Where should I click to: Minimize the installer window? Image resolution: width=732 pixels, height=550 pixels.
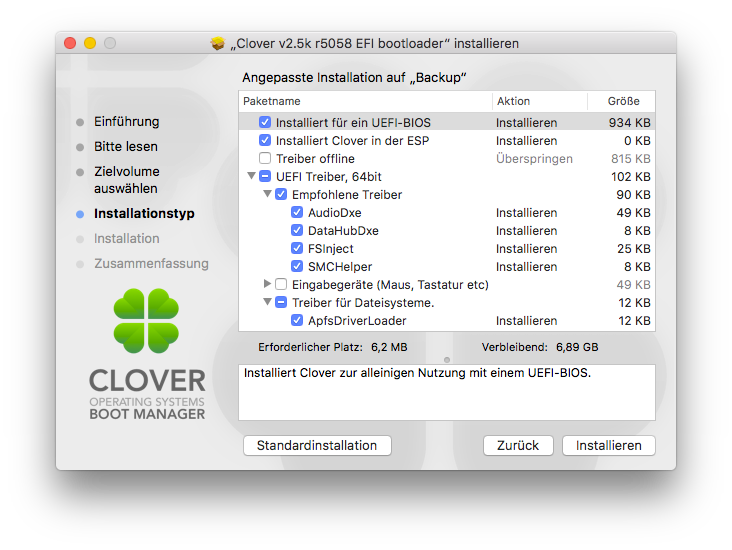pyautogui.click(x=90, y=43)
